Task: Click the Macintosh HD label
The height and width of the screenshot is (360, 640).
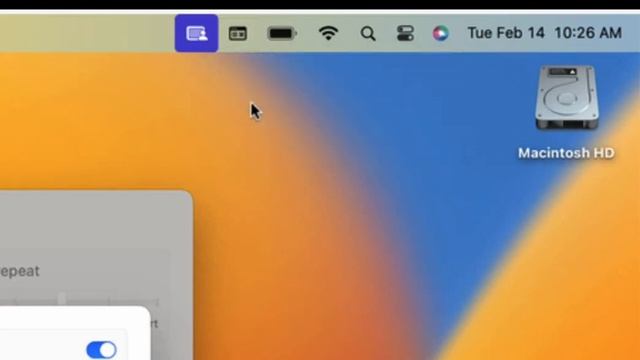Action: pyautogui.click(x=566, y=153)
